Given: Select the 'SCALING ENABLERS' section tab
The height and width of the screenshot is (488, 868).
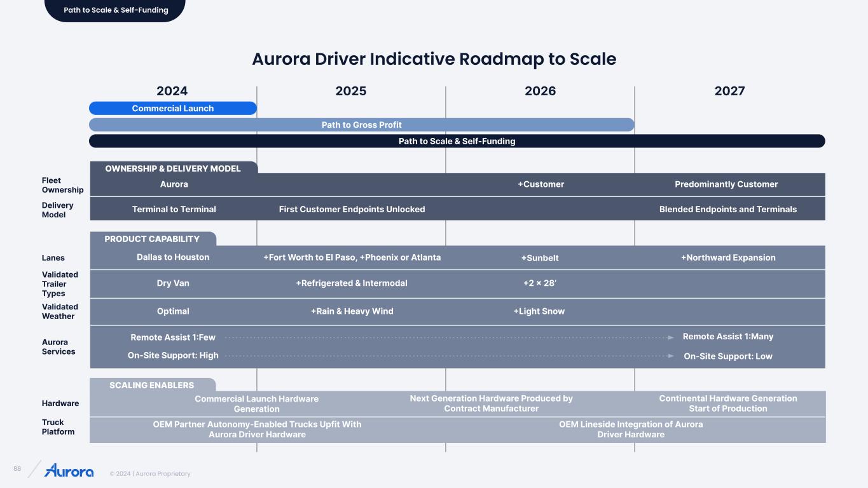Looking at the screenshot, I should click(x=152, y=385).
